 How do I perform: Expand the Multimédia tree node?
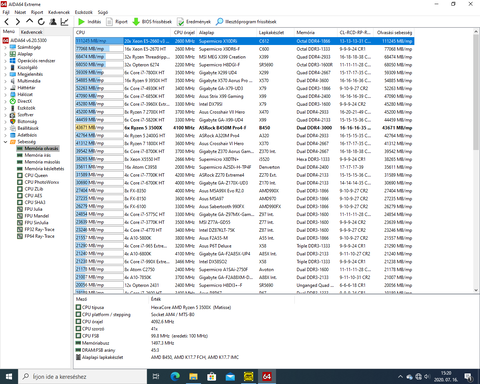5,81
